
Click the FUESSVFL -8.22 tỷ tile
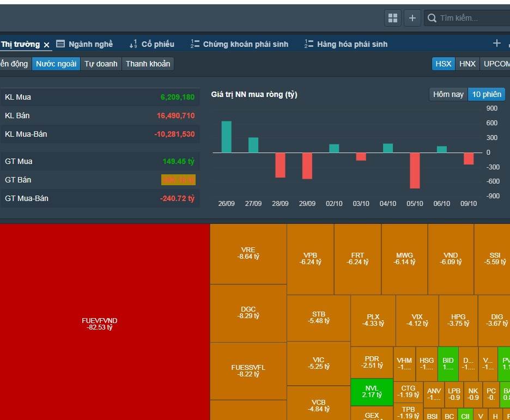pos(248,371)
